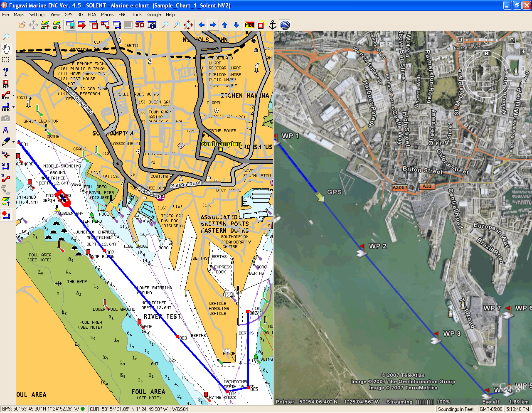Select the smaller scale chart icon with down arrow
This screenshot has height=413, width=532.
coord(57,25)
